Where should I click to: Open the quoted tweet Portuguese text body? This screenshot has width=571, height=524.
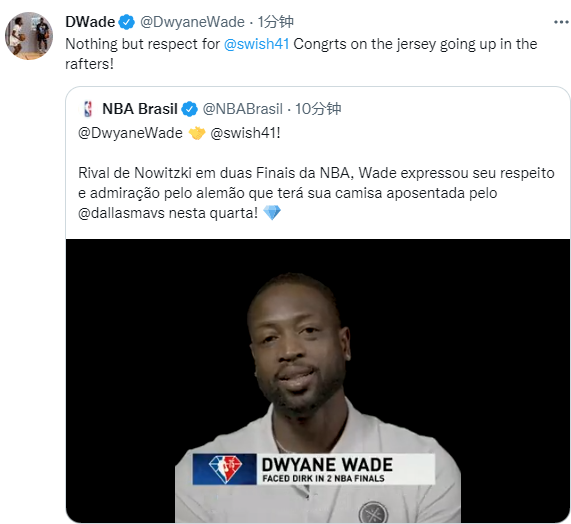click(x=316, y=193)
